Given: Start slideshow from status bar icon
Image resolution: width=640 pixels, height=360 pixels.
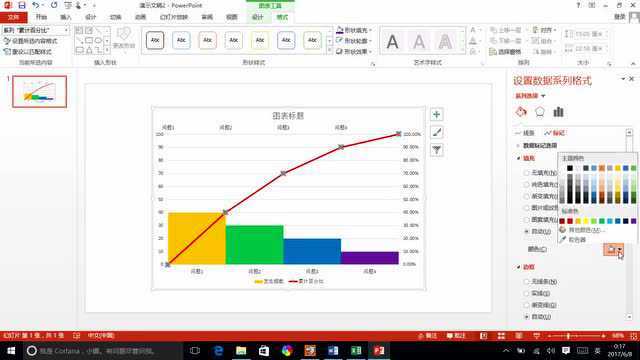Looking at the screenshot, I should click(537, 336).
